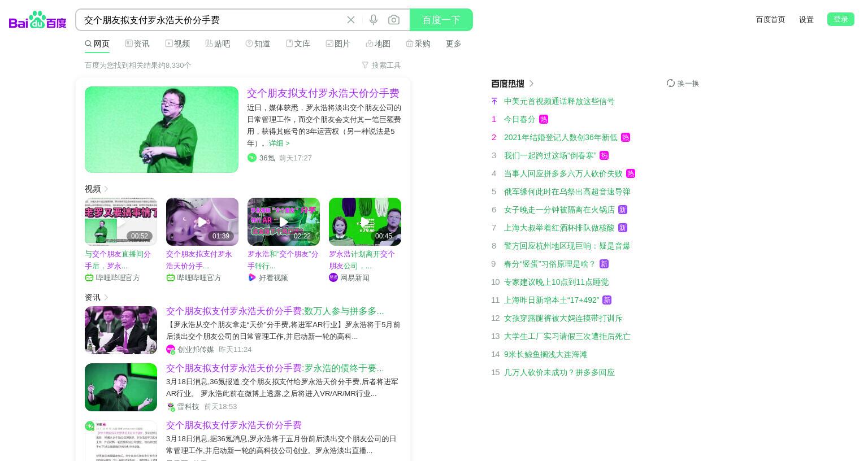Switch to the 文库 tab
This screenshot has width=868, height=461.
click(x=298, y=44)
